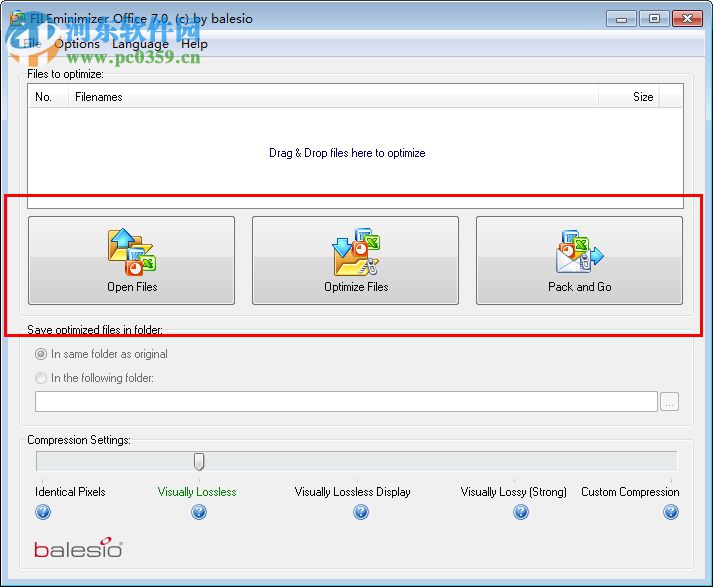Click the 'Visually Lossless Display' label
This screenshot has height=587, width=713.
click(352, 492)
